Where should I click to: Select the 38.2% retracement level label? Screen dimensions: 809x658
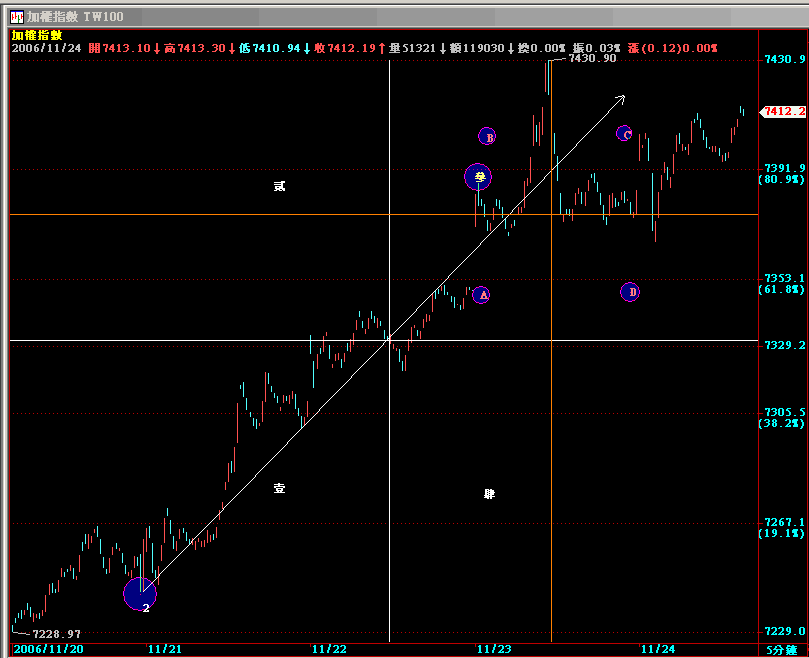(x=782, y=424)
